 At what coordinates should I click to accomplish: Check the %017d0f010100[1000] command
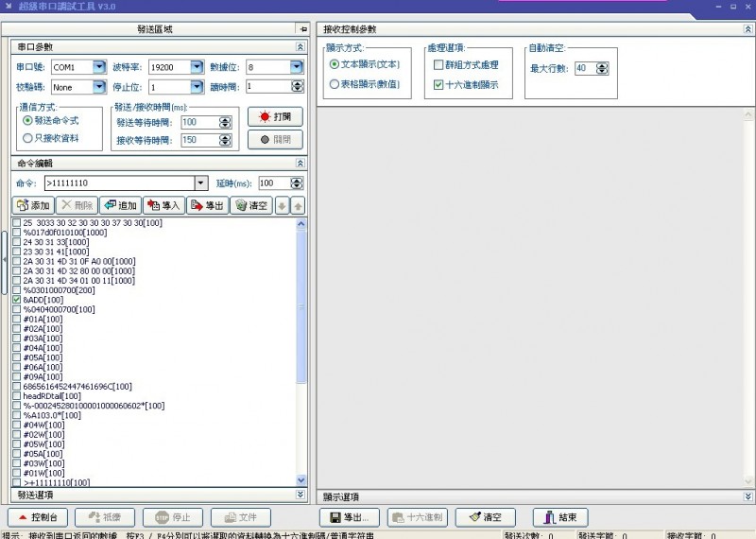tap(17, 232)
